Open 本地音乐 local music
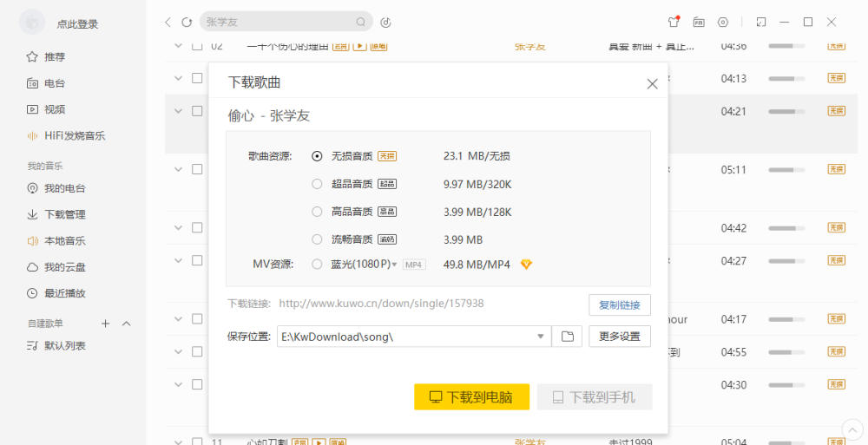 pos(56,241)
